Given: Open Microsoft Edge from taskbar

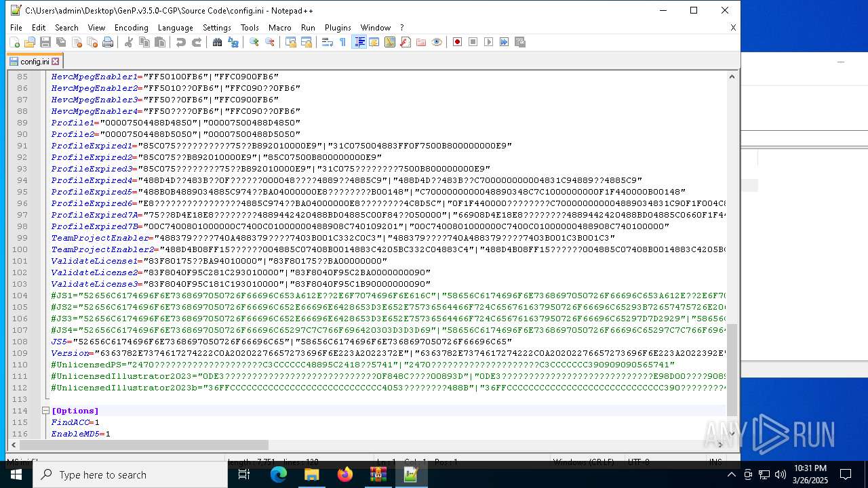Looking at the screenshot, I should pos(279,474).
